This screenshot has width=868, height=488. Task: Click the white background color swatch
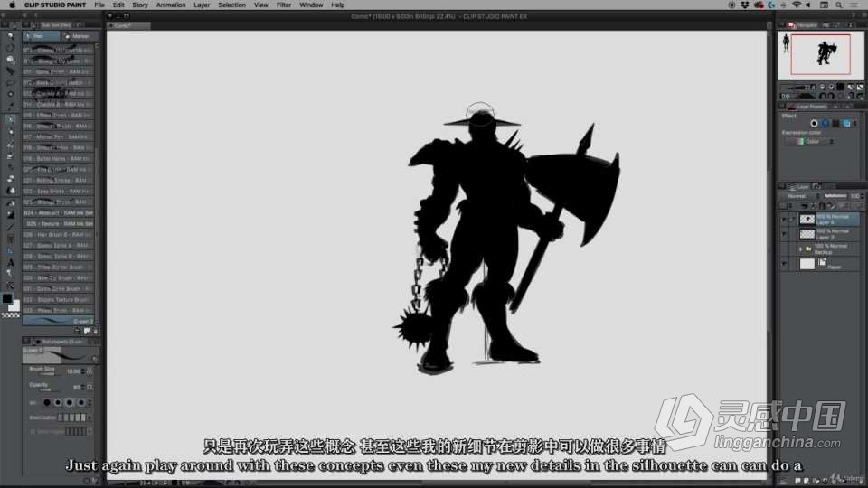click(15, 306)
